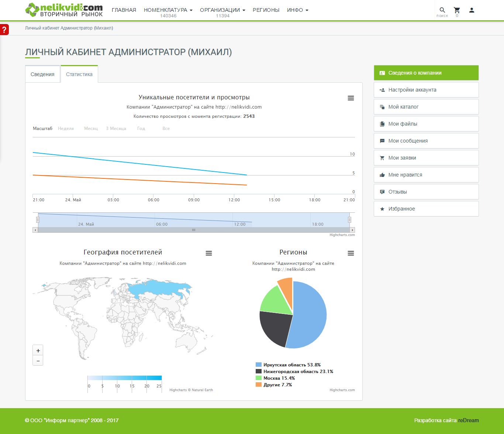Zoom in the map with plus button
This screenshot has height=434, width=504.
(38, 351)
